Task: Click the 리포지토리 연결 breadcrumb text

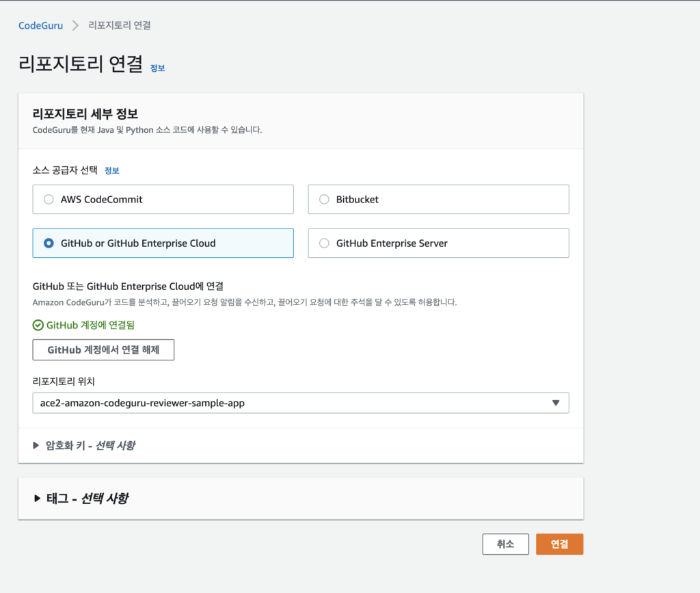Action: click(120, 25)
